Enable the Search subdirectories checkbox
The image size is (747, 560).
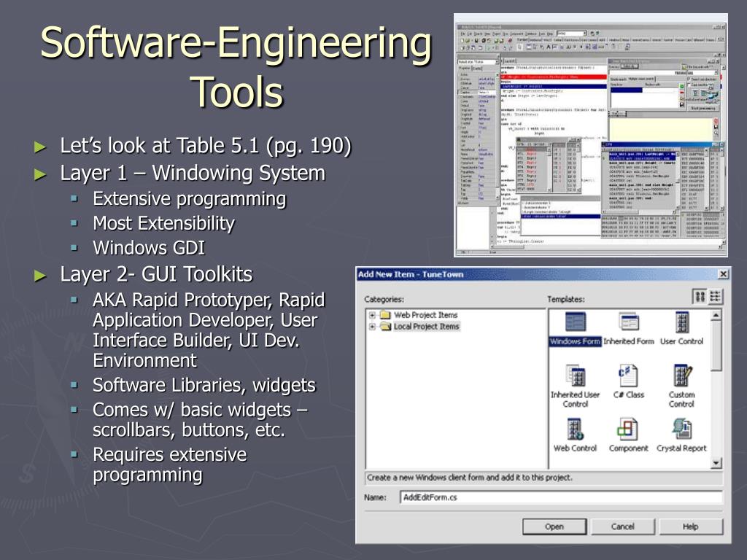pyautogui.click(x=689, y=79)
